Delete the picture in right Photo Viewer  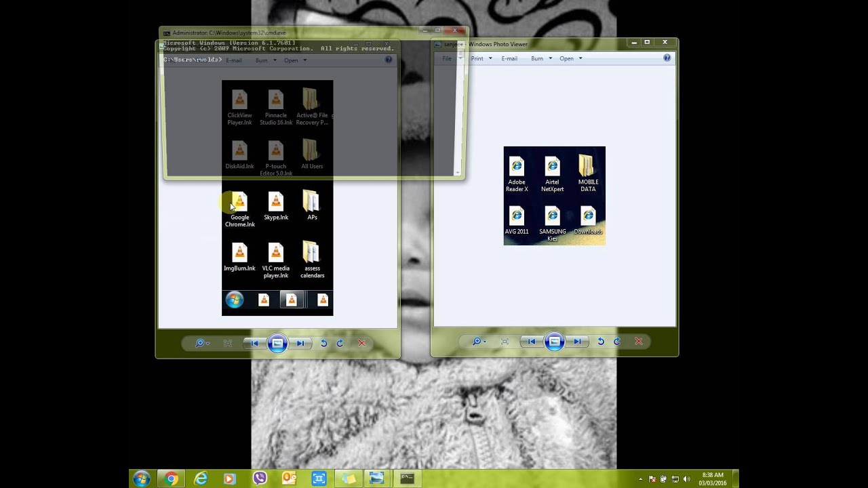click(x=638, y=342)
